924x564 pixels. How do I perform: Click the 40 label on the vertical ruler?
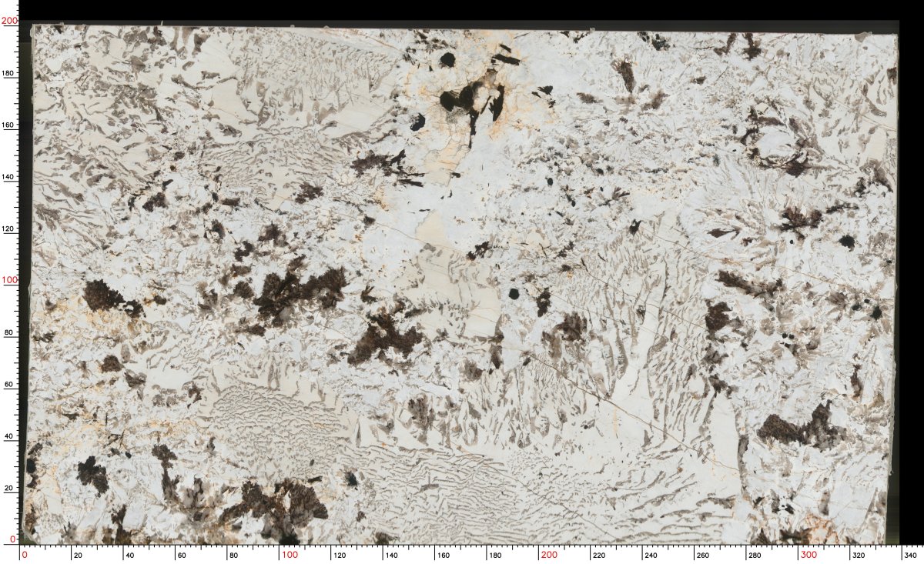pyautogui.click(x=8, y=436)
